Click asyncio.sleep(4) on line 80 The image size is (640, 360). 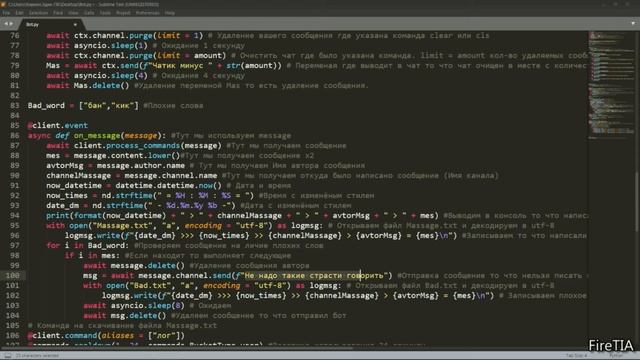tap(111, 76)
